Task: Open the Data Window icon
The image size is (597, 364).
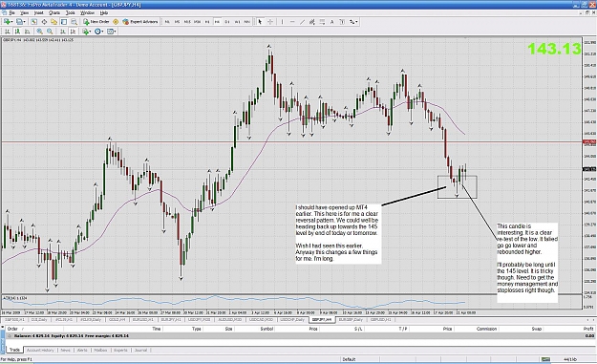Action: pos(44,22)
